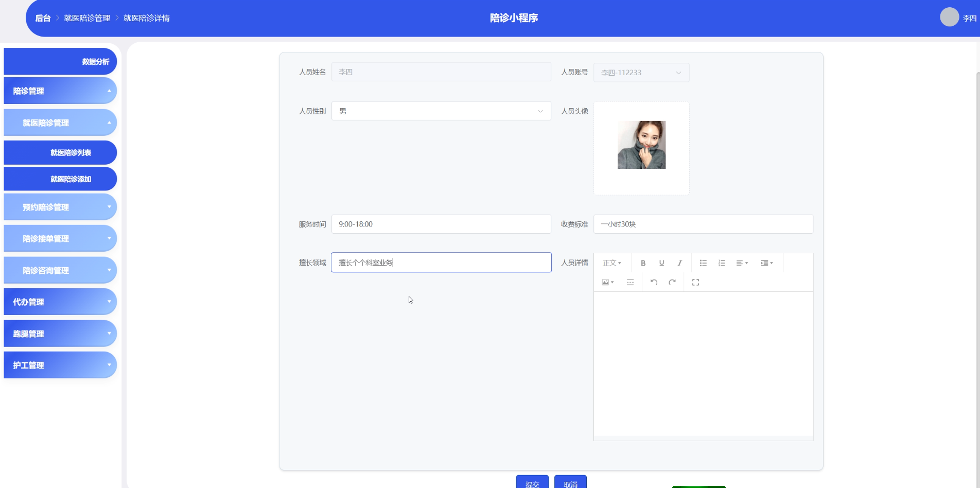Expand 代办管理 menu
Screen dimensions: 980x488
coord(60,302)
